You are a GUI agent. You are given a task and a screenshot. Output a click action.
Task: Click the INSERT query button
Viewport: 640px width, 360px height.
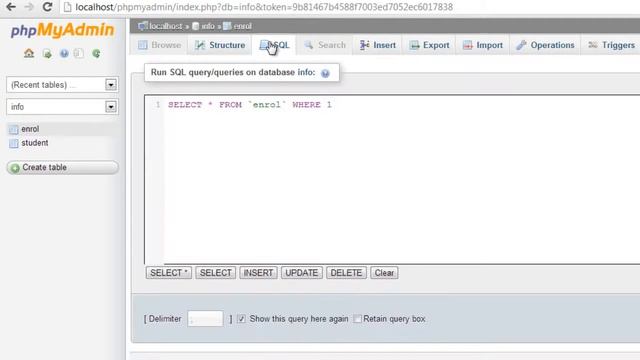pos(258,273)
